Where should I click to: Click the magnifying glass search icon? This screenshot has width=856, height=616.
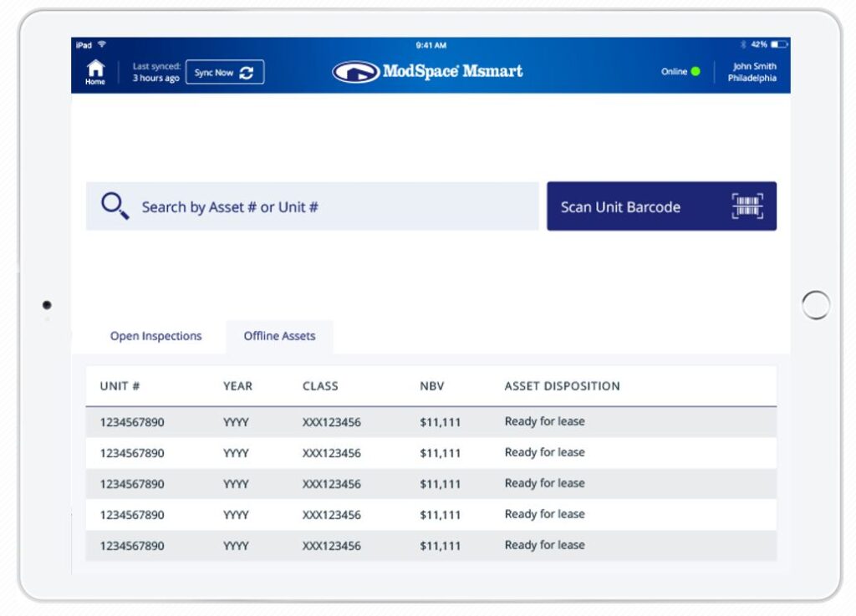click(115, 206)
